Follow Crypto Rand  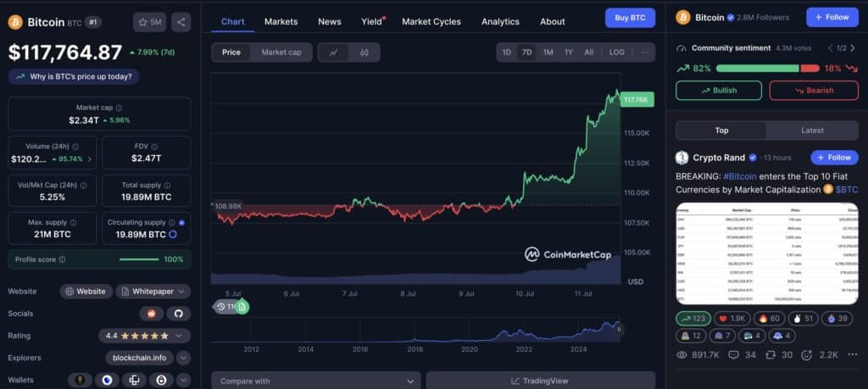tap(834, 158)
